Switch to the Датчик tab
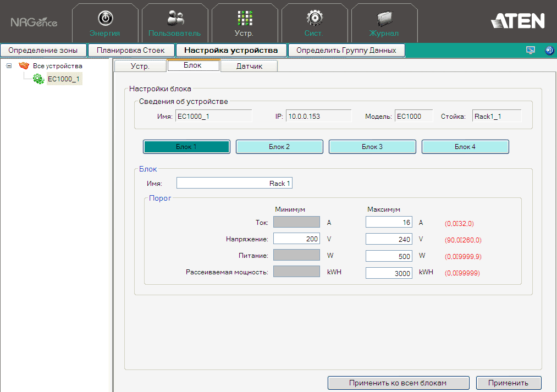The width and height of the screenshot is (557, 392). tap(249, 66)
